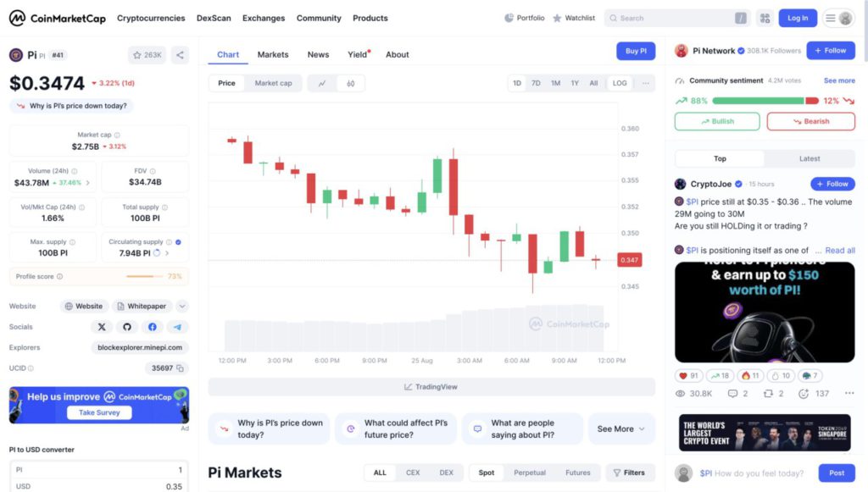Viewport: 868px width, 492px height.
Task: Open the chart's three-dot options menu
Action: pyautogui.click(x=646, y=83)
